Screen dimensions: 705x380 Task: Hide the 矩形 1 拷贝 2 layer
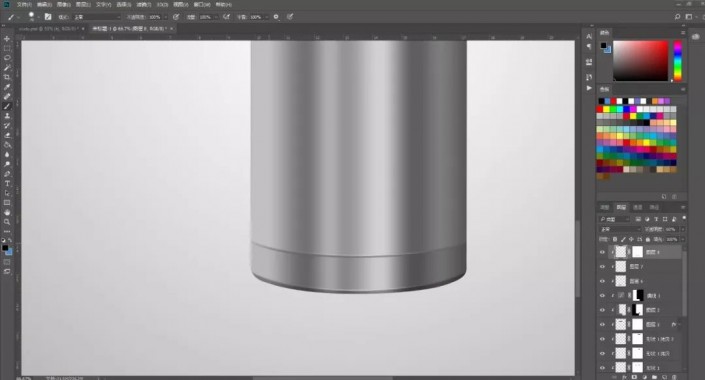pos(602,339)
